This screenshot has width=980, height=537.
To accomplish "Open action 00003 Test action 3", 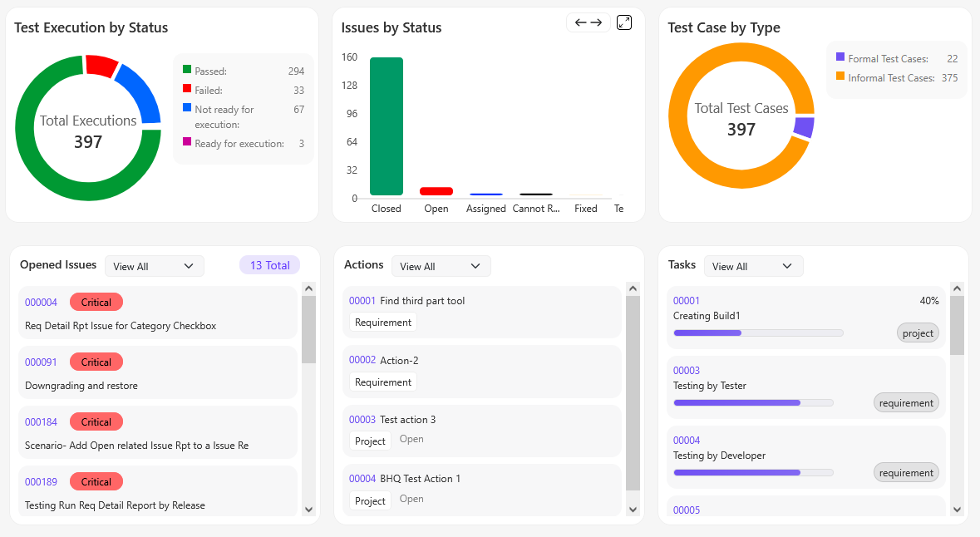I will pos(362,420).
